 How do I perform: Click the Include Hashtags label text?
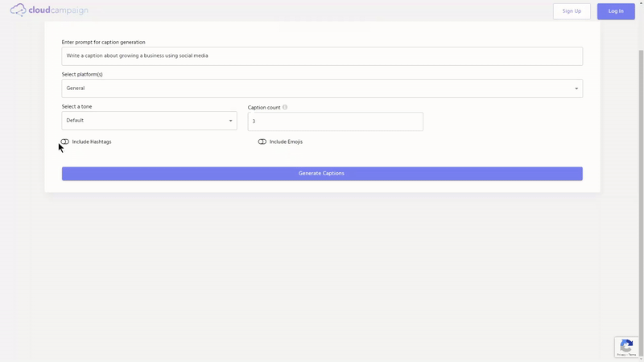coord(92,142)
